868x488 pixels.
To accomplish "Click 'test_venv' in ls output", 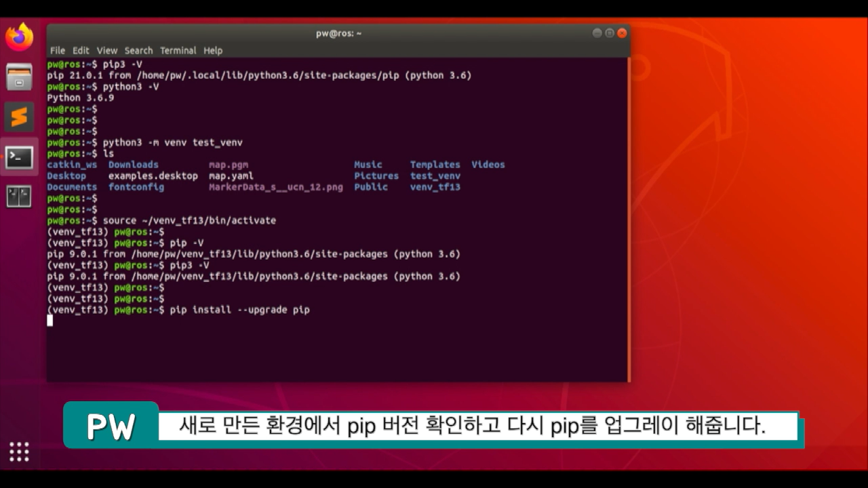I will click(x=435, y=176).
